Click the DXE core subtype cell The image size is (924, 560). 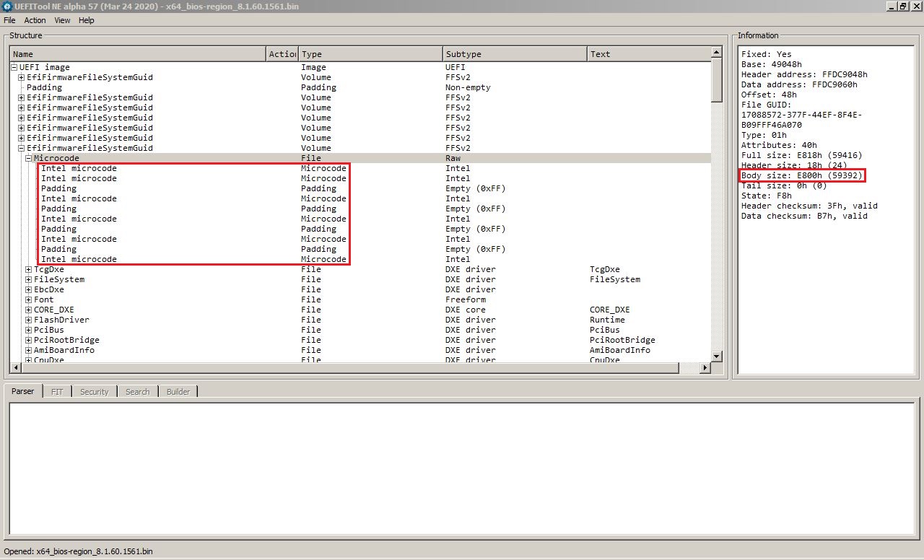[x=466, y=310]
